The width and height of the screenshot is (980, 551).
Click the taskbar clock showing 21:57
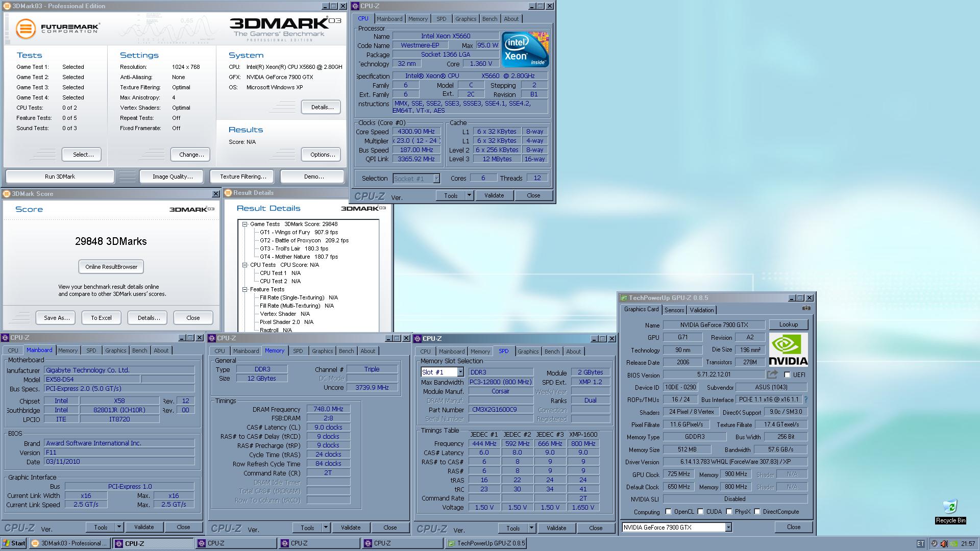pos(968,544)
